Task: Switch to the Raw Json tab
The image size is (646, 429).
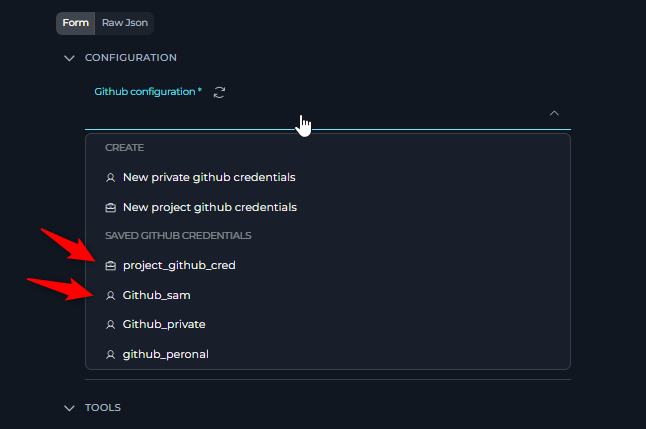Action: point(125,22)
